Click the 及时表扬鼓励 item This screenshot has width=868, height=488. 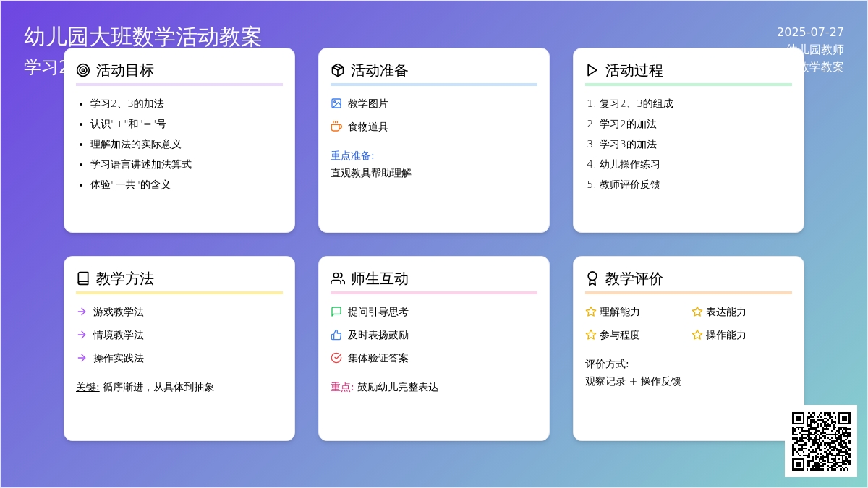pos(378,335)
